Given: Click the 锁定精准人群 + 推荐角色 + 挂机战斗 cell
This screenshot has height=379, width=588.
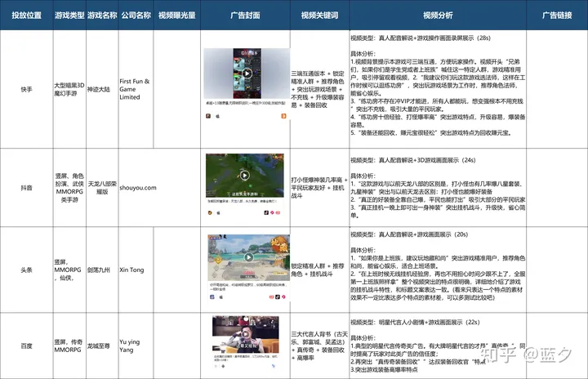Looking at the screenshot, I should tap(319, 270).
